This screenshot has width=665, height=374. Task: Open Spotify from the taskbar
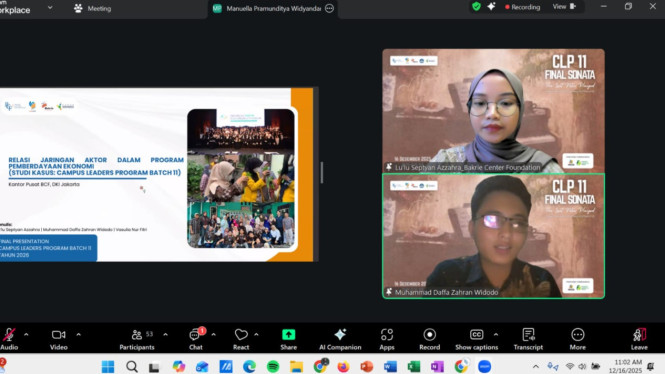point(273,366)
